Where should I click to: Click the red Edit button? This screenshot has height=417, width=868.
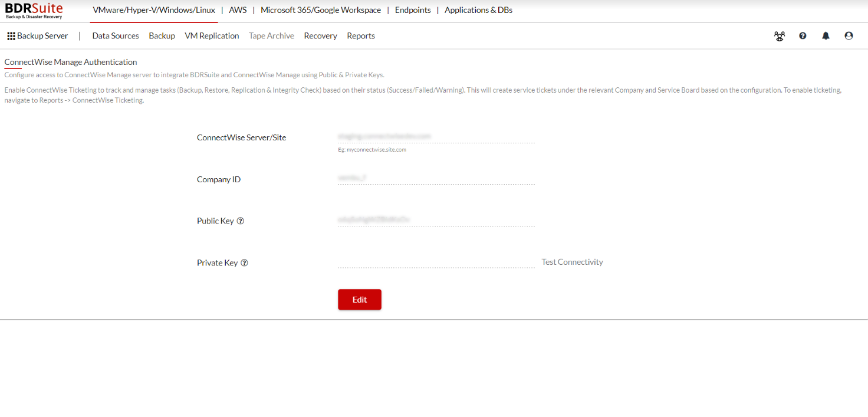[360, 300]
